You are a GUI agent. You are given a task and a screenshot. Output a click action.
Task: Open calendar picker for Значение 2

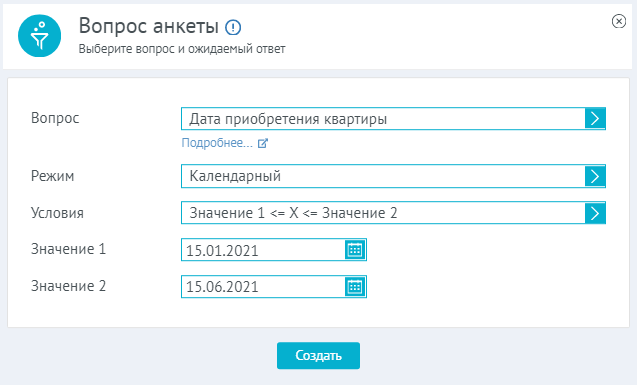pyautogui.click(x=355, y=287)
